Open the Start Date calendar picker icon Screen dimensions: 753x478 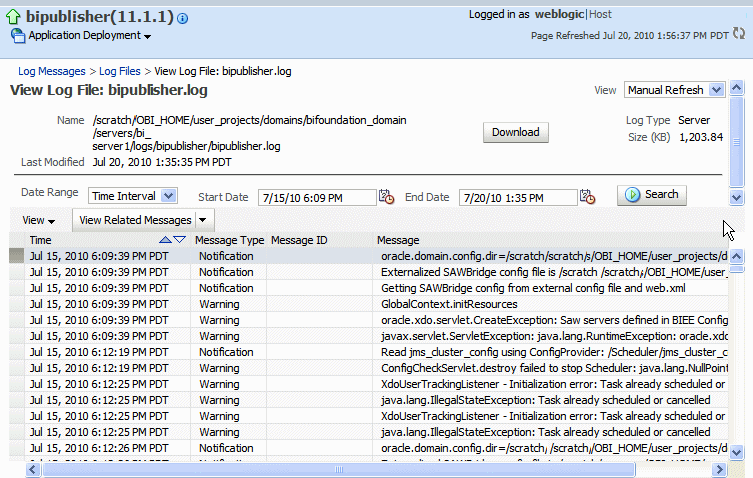tap(387, 197)
